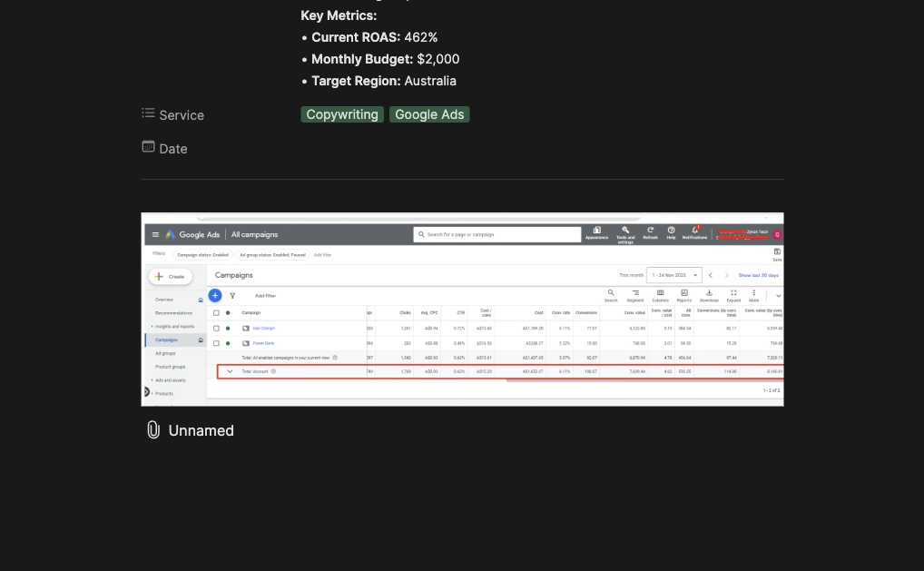
Task: Click the paperclip attachment icon
Action: pos(153,429)
